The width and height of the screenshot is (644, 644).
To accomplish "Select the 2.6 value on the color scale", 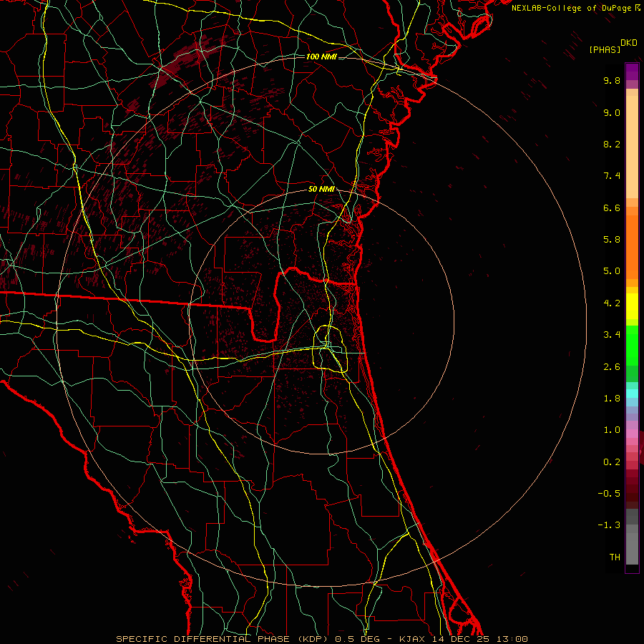I will (x=612, y=367).
